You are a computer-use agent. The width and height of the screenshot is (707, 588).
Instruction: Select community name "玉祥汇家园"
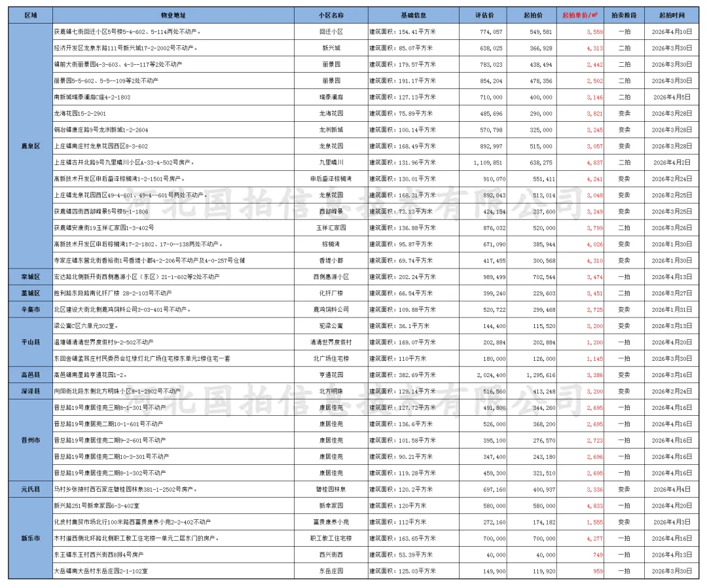[x=331, y=228]
